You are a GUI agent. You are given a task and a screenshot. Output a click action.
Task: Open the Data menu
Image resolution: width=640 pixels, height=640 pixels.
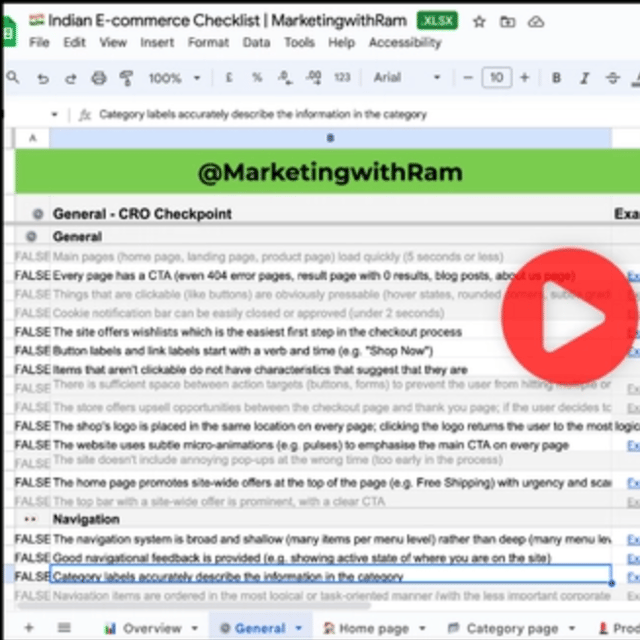click(x=256, y=42)
